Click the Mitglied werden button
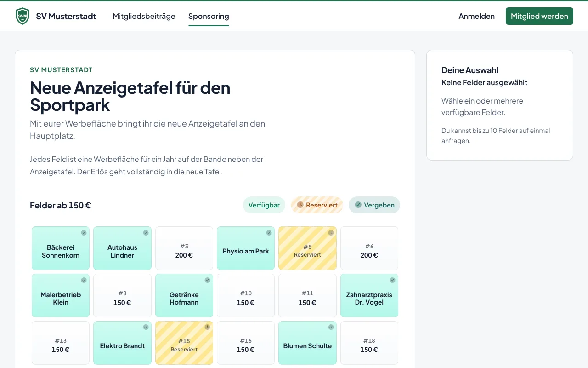Image resolution: width=588 pixels, height=368 pixels. pos(539,16)
